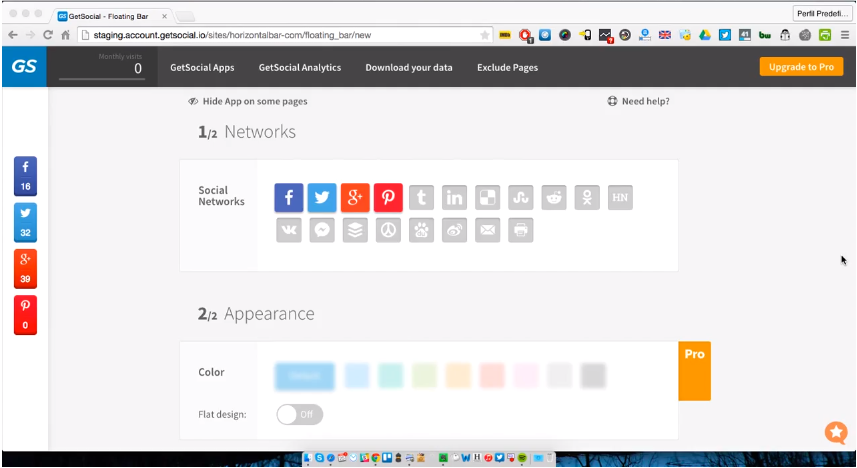Screen dimensions: 857x468
Task: Enable the HN Hacker News tile
Action: click(x=620, y=197)
